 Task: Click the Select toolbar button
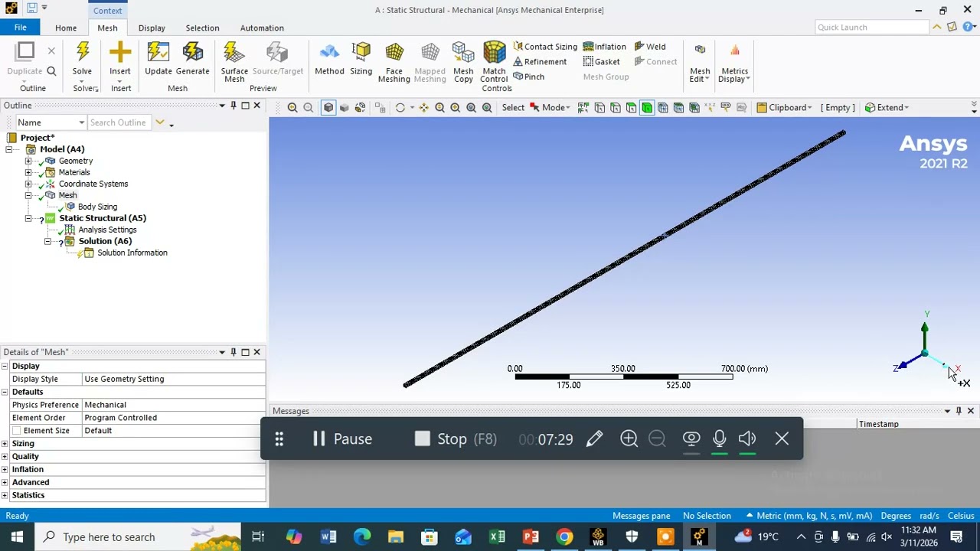513,108
